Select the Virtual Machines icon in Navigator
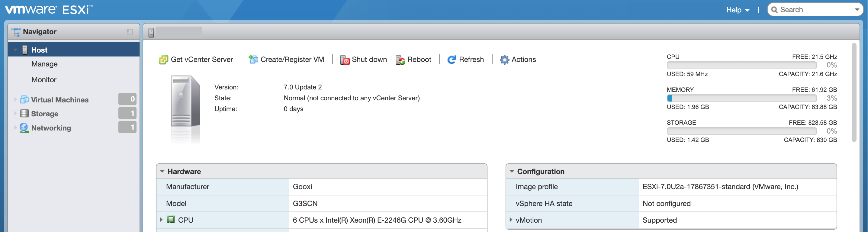The width and height of the screenshot is (868, 232). pos(24,99)
